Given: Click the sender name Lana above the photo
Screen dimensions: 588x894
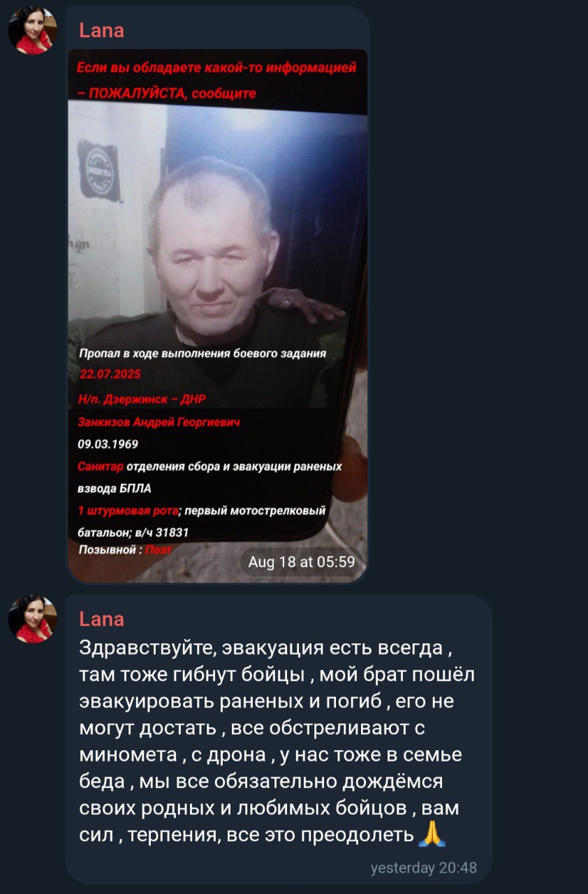Looking at the screenshot, I should pos(102,31).
